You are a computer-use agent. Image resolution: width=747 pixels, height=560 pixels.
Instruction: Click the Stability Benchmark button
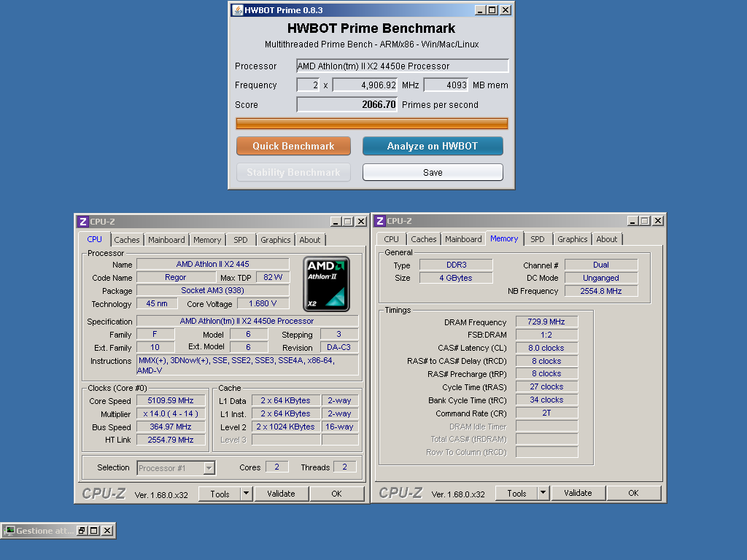[293, 172]
